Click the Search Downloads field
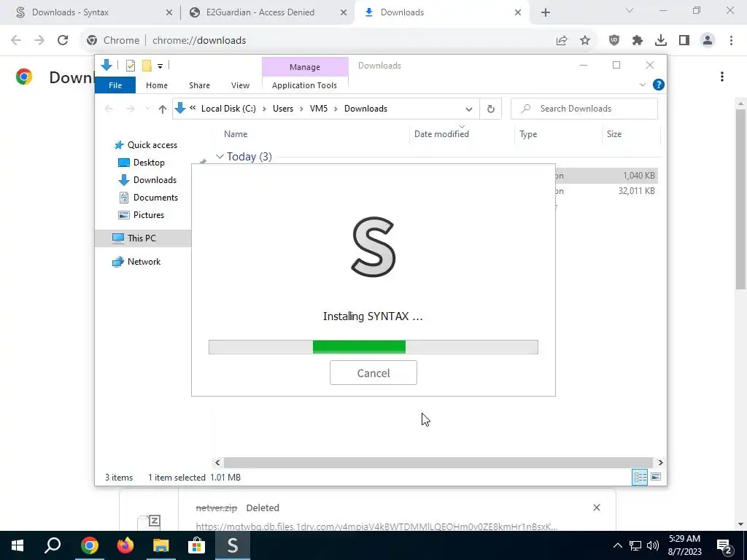Screen dimensions: 747x560 tap(584, 109)
